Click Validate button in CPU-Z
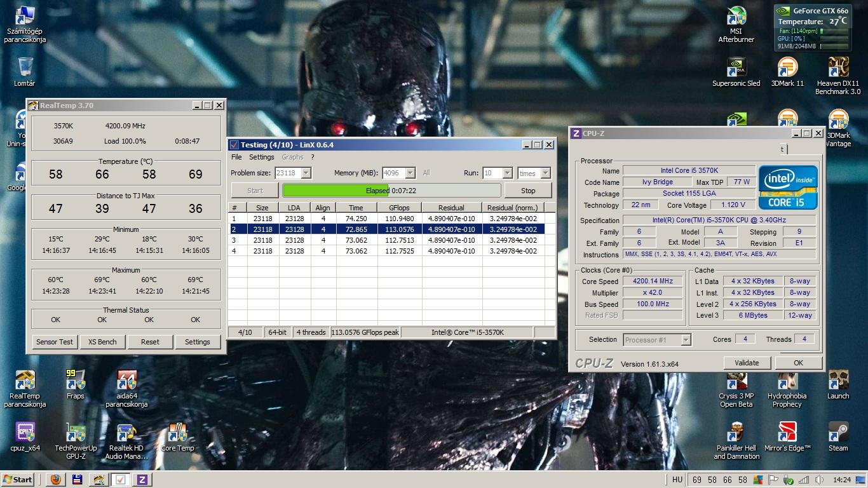The width and height of the screenshot is (868, 488). pos(747,363)
